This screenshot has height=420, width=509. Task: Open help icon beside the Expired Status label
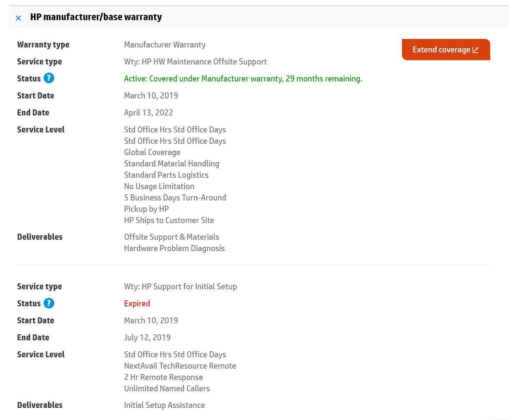click(49, 303)
